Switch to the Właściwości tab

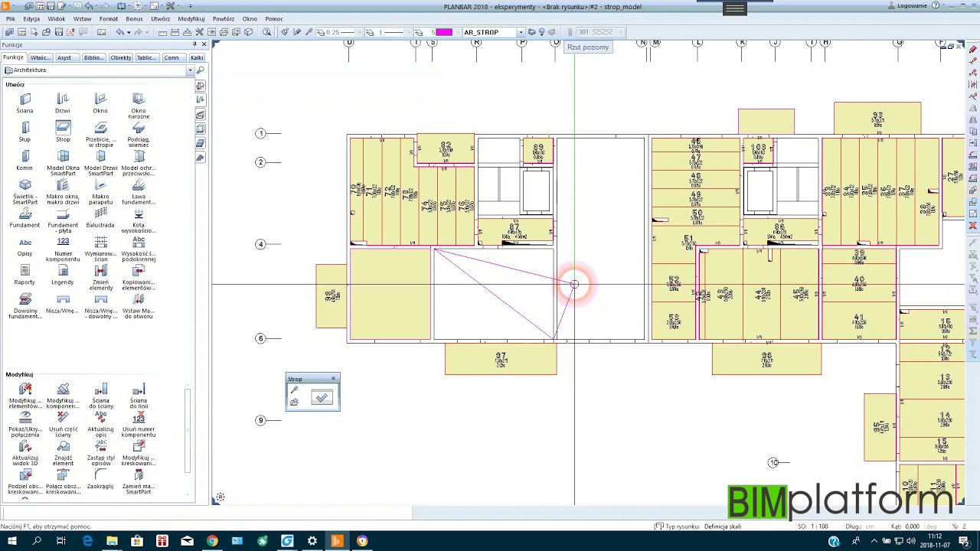pos(40,58)
